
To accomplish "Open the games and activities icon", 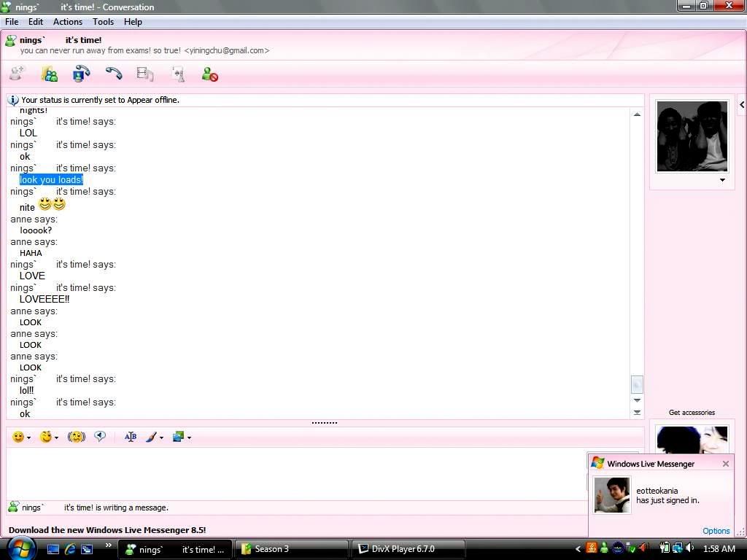I will [x=177, y=74].
